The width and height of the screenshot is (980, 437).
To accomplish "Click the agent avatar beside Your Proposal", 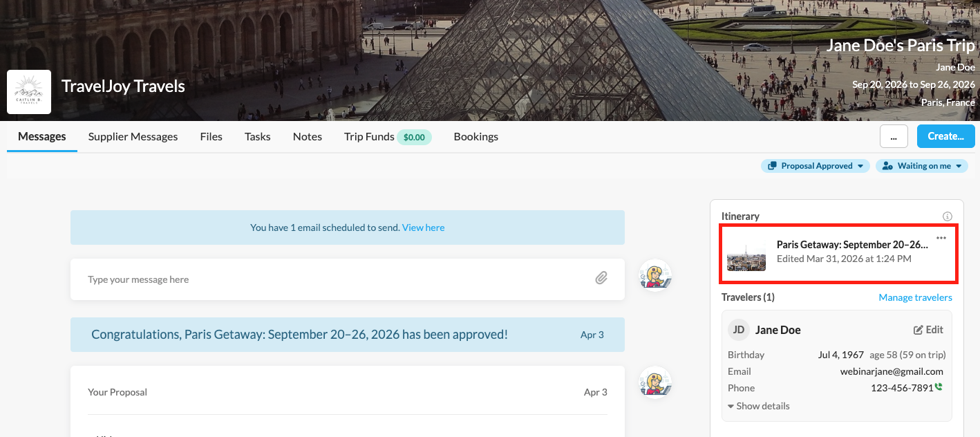I will pos(655,383).
